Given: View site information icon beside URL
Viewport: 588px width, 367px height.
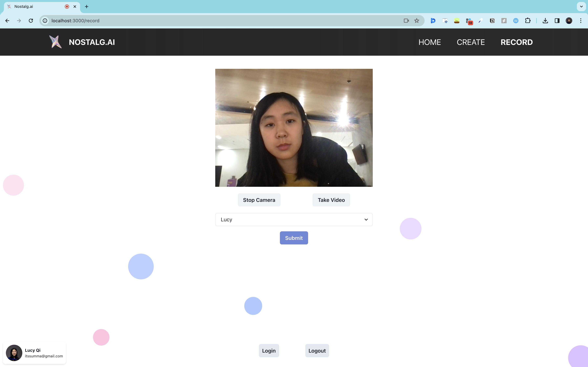Looking at the screenshot, I should click(45, 21).
